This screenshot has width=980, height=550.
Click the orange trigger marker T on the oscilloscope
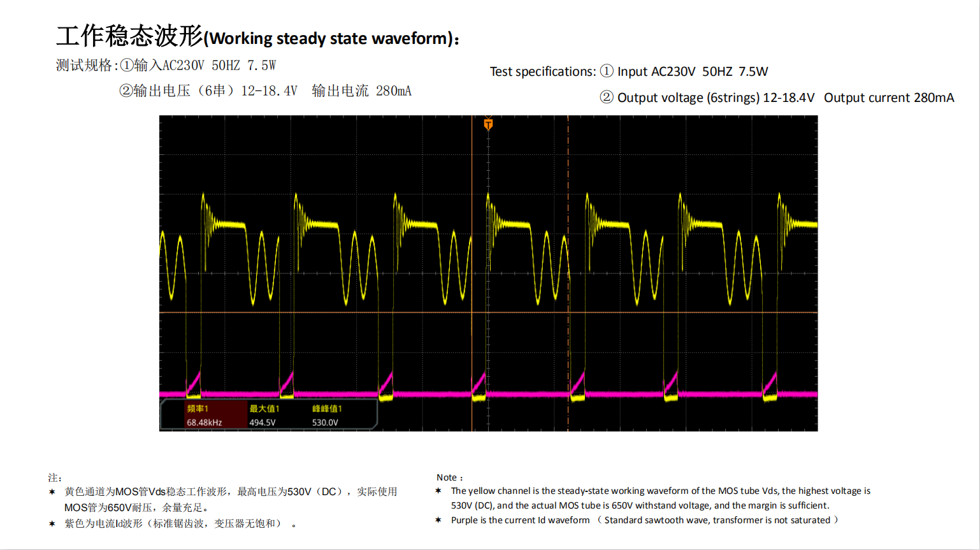point(488,124)
